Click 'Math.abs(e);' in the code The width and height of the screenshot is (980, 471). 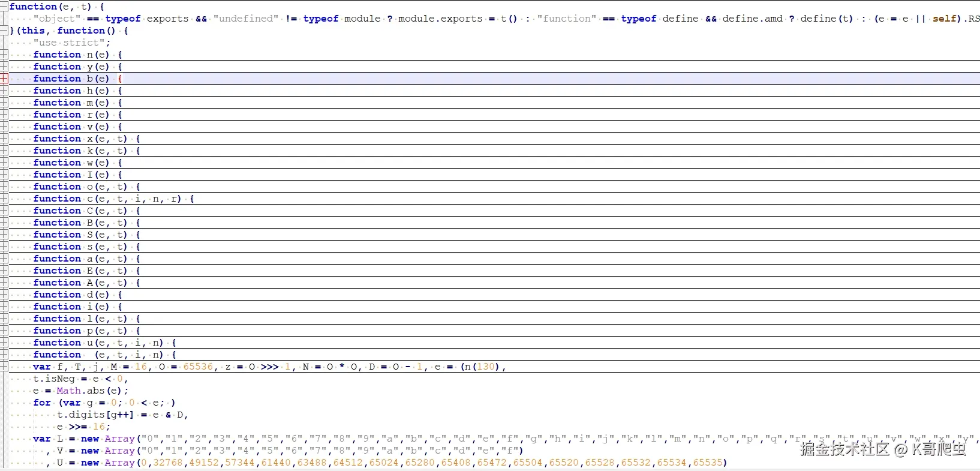pos(93,391)
